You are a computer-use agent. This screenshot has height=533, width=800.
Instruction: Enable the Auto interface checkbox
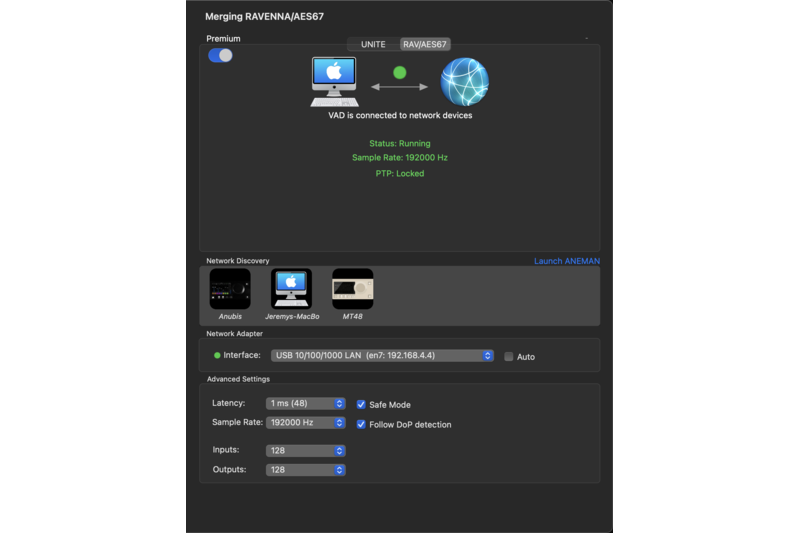509,357
